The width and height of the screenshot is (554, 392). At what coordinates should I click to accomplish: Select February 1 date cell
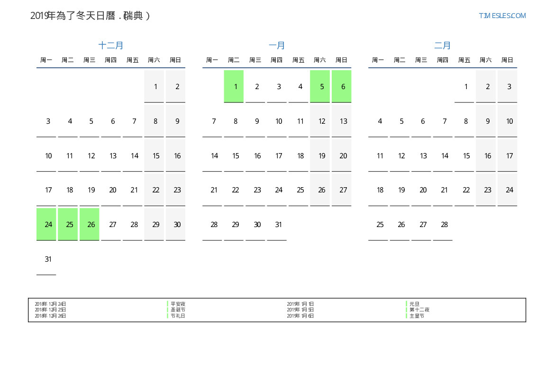[x=465, y=86]
